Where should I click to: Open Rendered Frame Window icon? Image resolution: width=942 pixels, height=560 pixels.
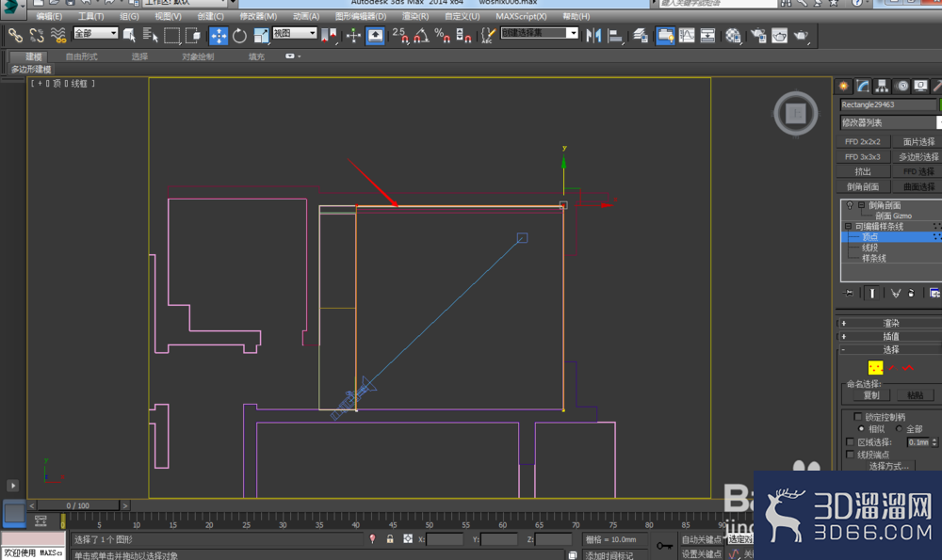pyautogui.click(x=779, y=36)
